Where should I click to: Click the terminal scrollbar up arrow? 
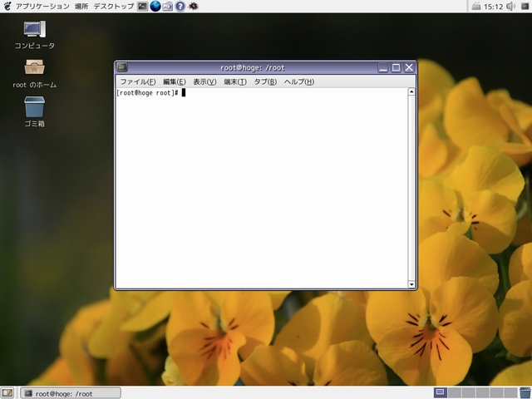click(411, 91)
